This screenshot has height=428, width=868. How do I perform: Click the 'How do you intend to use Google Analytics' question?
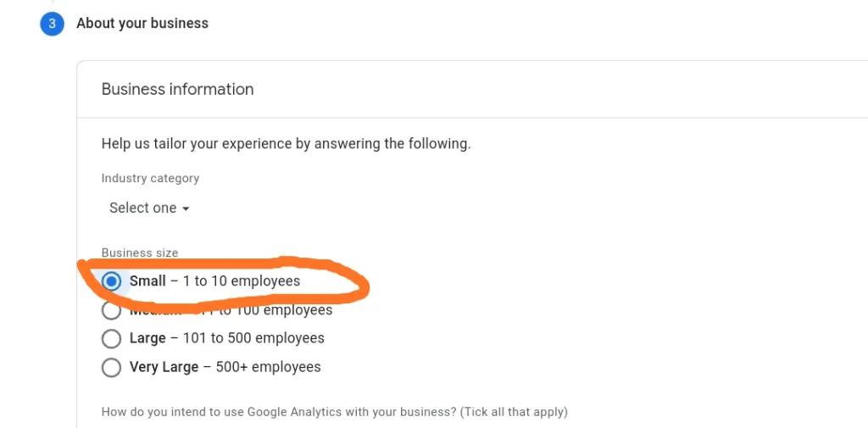[280, 412]
